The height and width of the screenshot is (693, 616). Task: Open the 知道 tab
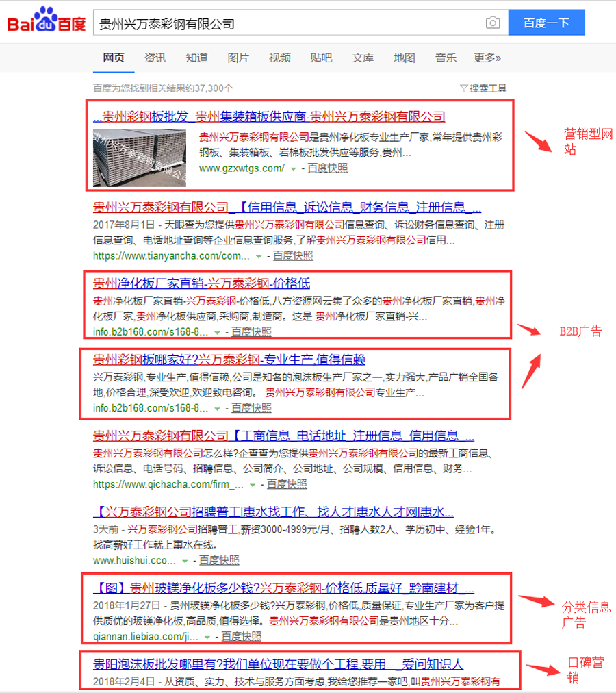click(x=196, y=58)
